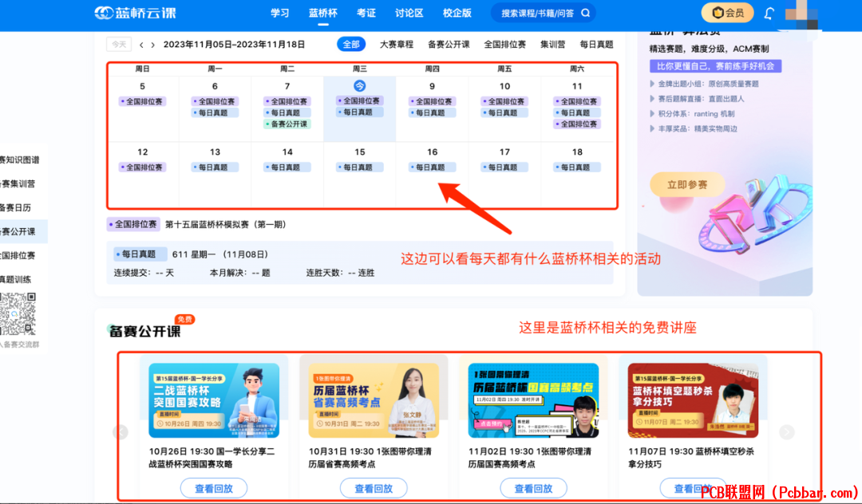Click the 立即参赛 button

click(x=687, y=185)
